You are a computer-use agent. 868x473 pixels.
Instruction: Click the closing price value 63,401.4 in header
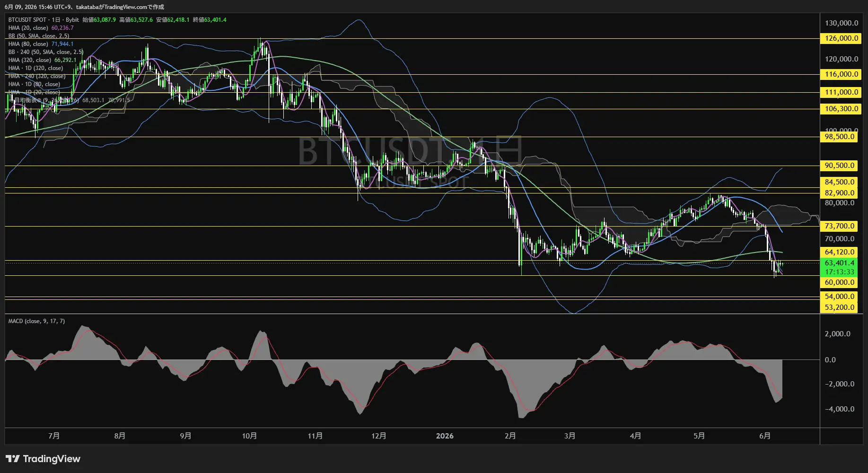pyautogui.click(x=215, y=20)
